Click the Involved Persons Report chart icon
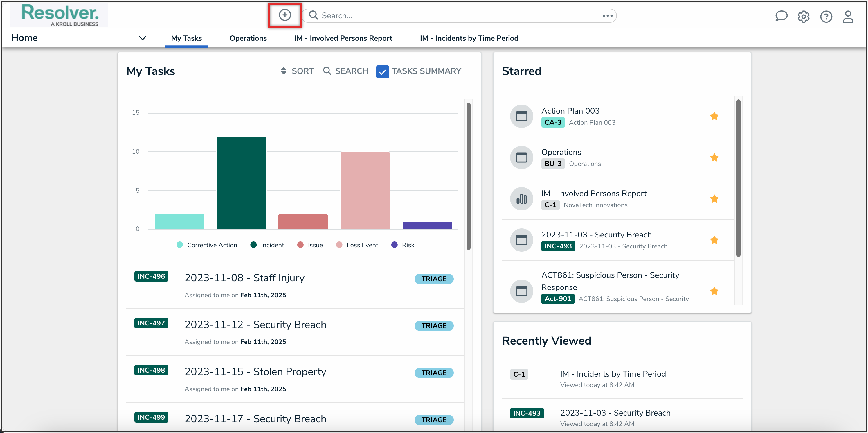Image resolution: width=868 pixels, height=433 pixels. point(521,199)
